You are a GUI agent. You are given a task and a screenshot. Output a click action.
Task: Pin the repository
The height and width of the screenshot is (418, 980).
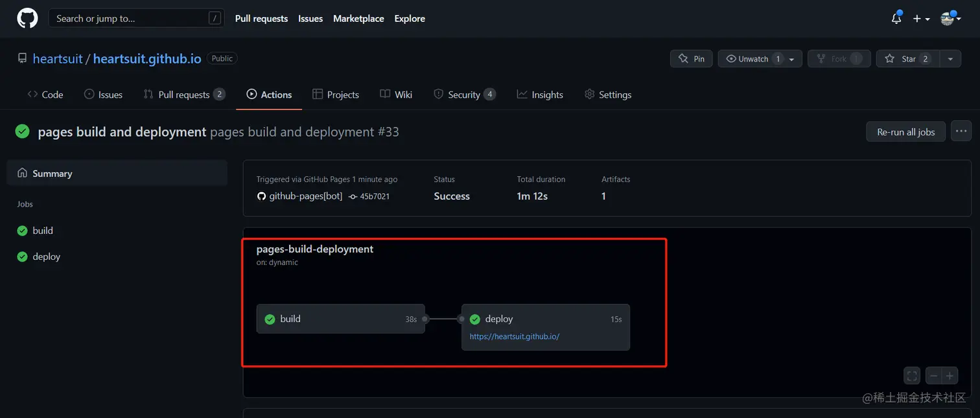(x=692, y=58)
